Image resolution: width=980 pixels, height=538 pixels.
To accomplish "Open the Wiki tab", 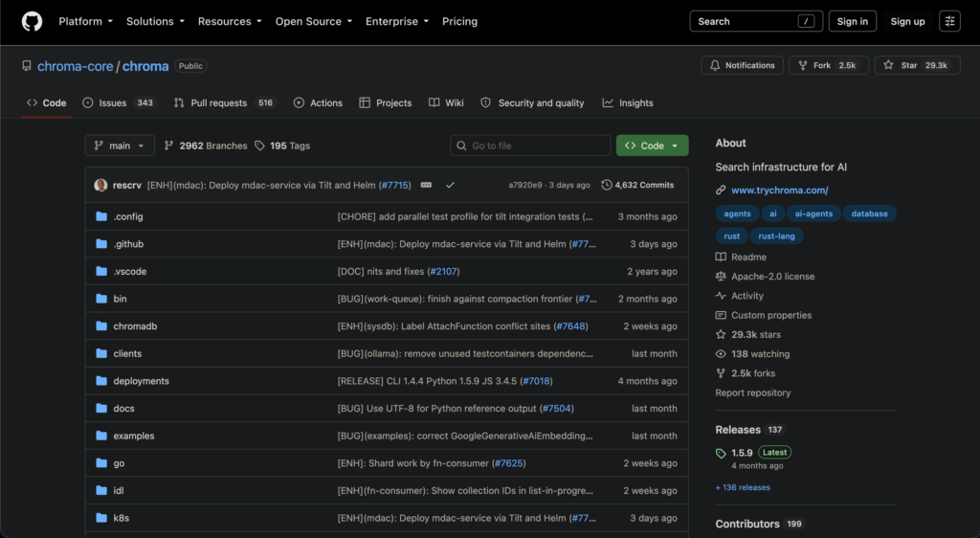I will (x=446, y=103).
